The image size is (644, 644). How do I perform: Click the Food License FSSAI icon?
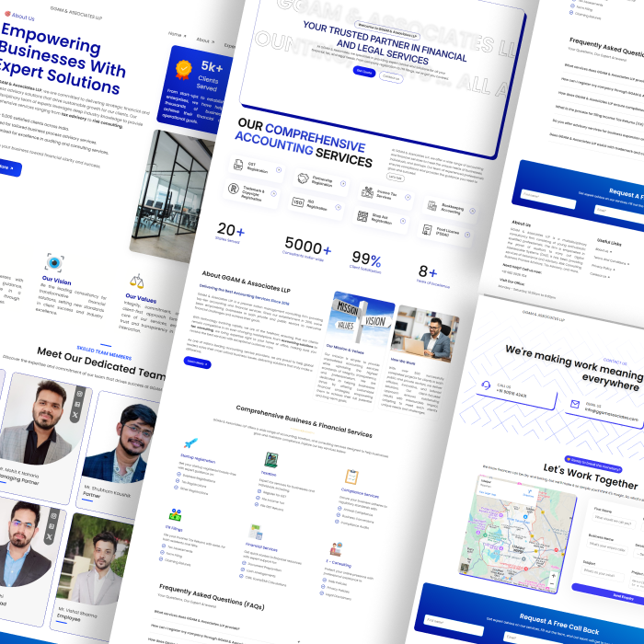tap(427, 229)
